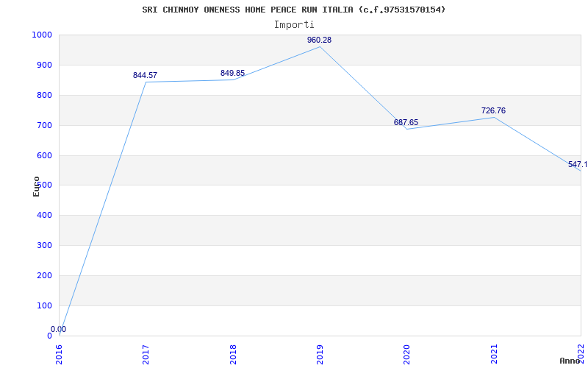
Task: Click the 2017 x-axis year label
Action: (x=146, y=355)
